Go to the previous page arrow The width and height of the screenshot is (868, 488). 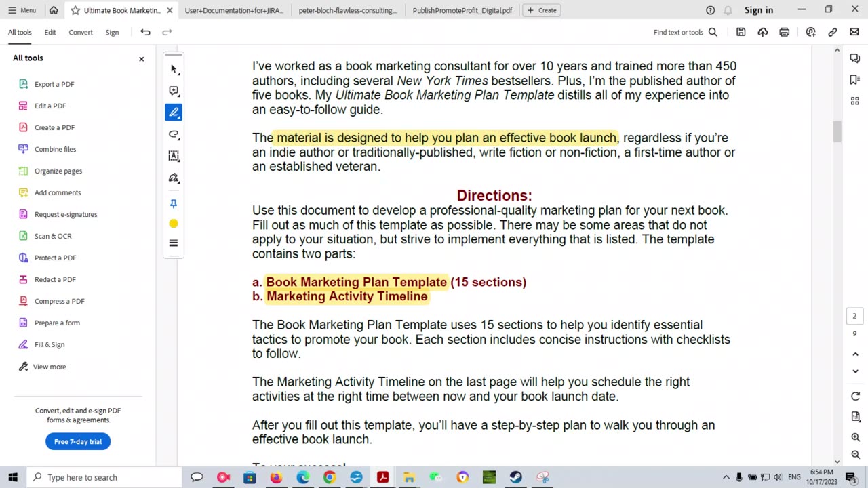coord(855,354)
